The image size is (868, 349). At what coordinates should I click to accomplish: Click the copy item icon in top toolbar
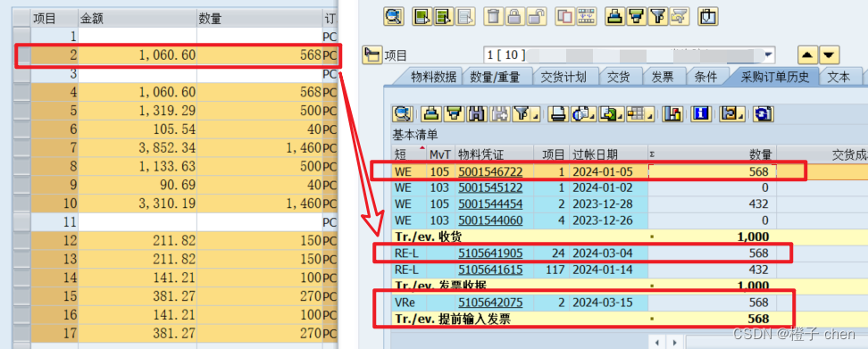[x=564, y=17]
